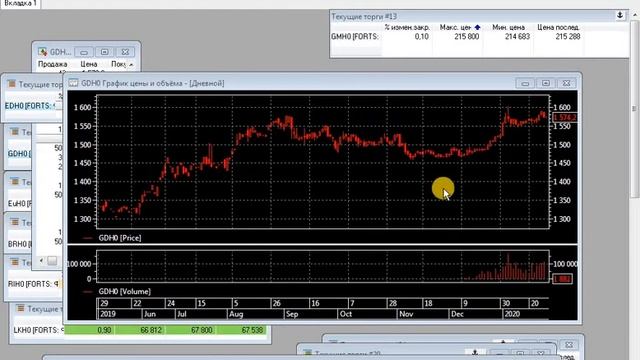Click the Aug label on time axis
Image resolution: width=640 pixels, height=360 pixels.
coord(236,314)
